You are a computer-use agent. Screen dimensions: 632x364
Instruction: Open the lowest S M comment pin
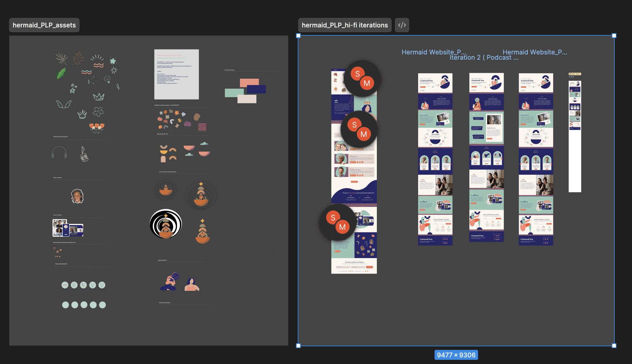pos(338,222)
